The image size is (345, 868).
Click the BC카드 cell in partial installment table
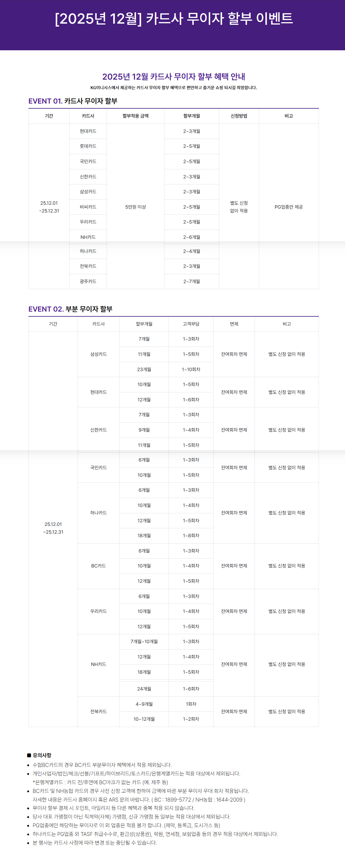click(99, 566)
